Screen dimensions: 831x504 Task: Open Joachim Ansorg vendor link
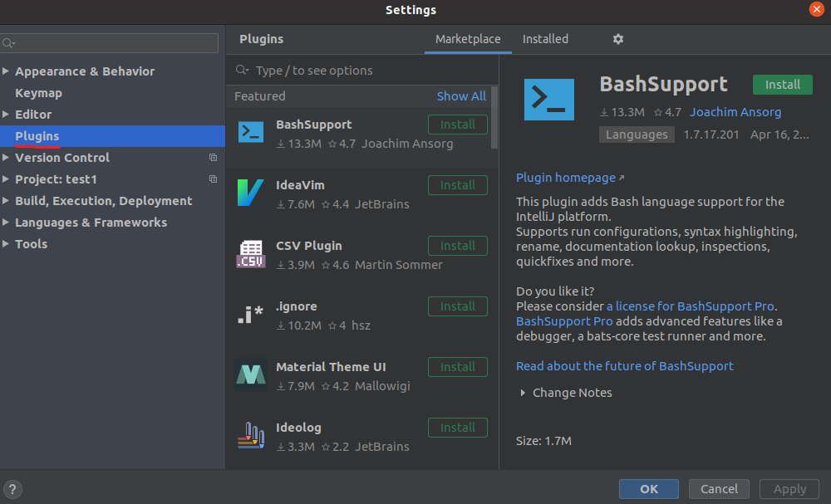click(x=735, y=112)
